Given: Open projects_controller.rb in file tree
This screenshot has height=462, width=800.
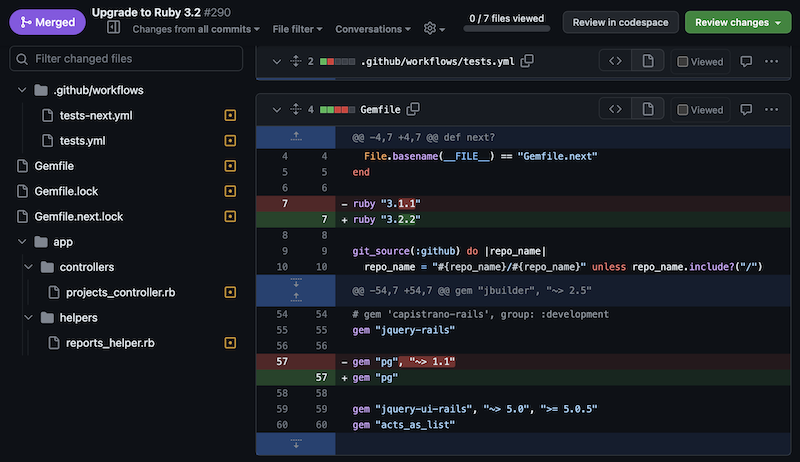Looking at the screenshot, I should coord(120,292).
